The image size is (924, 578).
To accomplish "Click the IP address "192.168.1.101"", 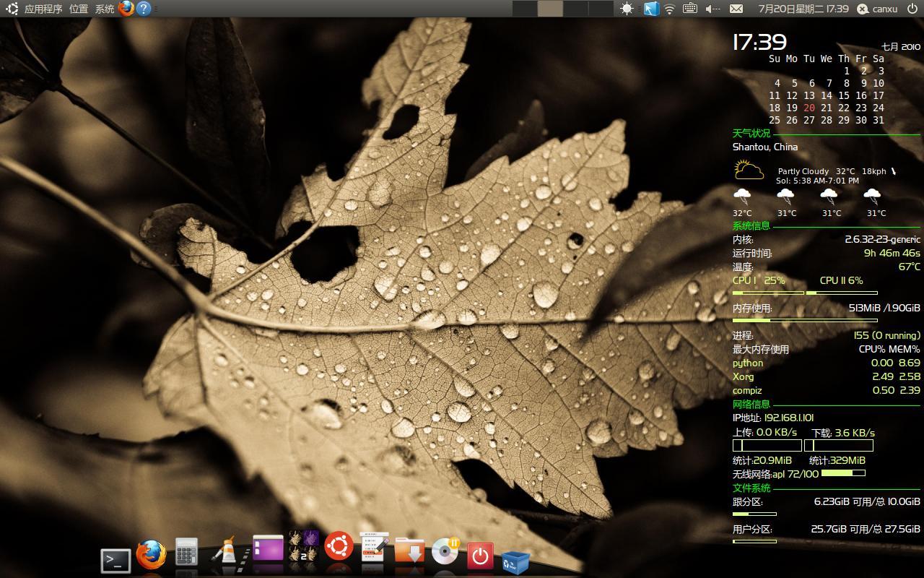I will click(x=789, y=418).
